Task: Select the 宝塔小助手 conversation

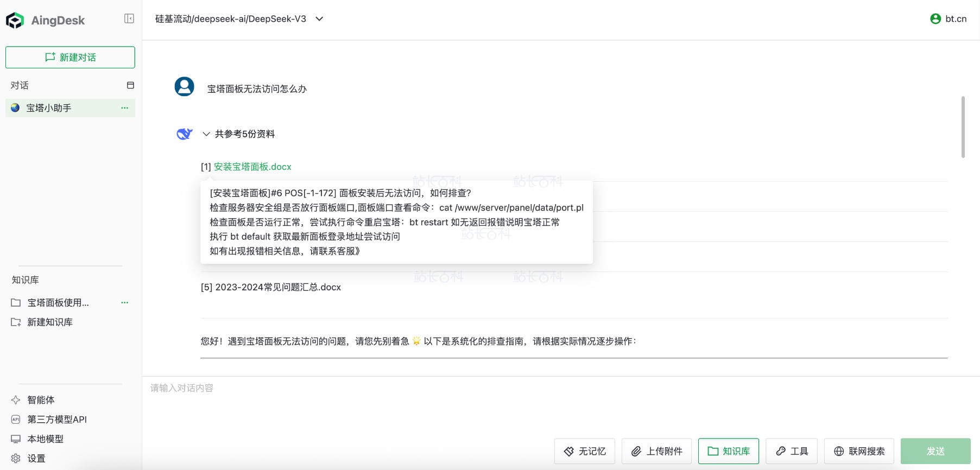Action: (x=70, y=108)
